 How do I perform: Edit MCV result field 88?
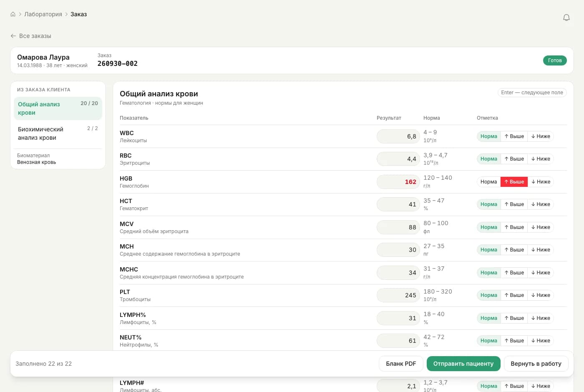[398, 227]
